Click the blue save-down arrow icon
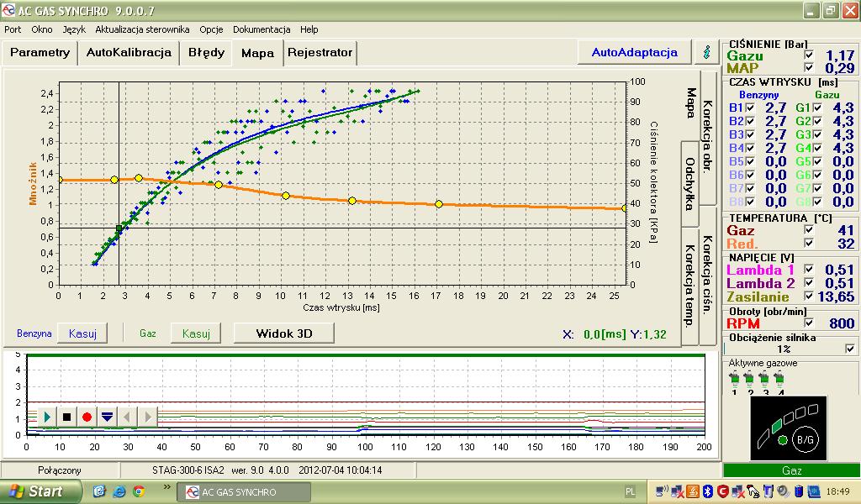861x504 pixels. click(x=107, y=417)
